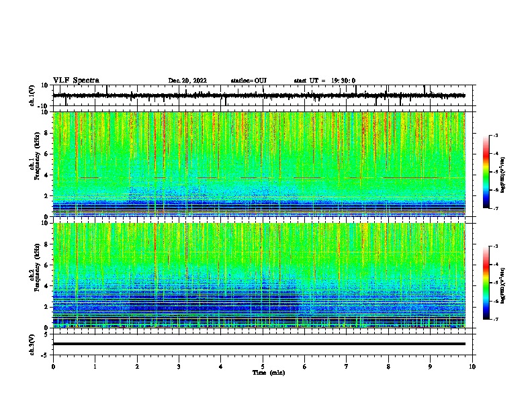Click the "VLF Spectra" title text
The image size is (532, 411).
tap(76, 81)
